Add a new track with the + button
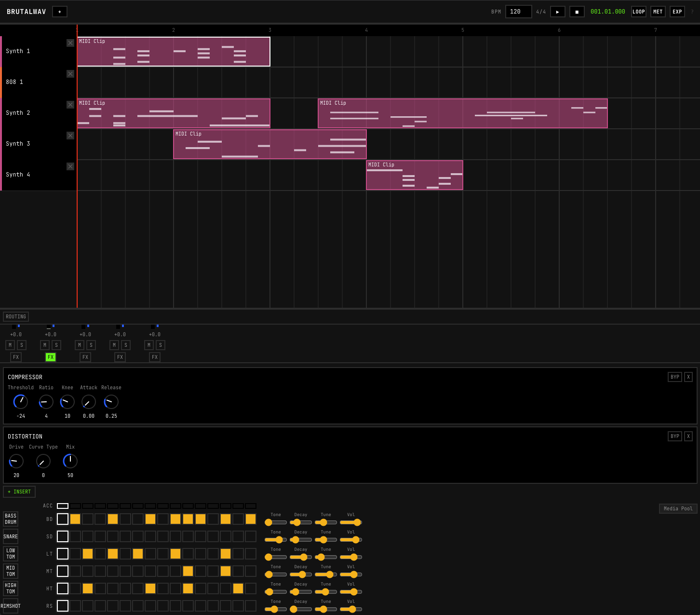Image resolution: width=700 pixels, height=615 pixels. [60, 12]
